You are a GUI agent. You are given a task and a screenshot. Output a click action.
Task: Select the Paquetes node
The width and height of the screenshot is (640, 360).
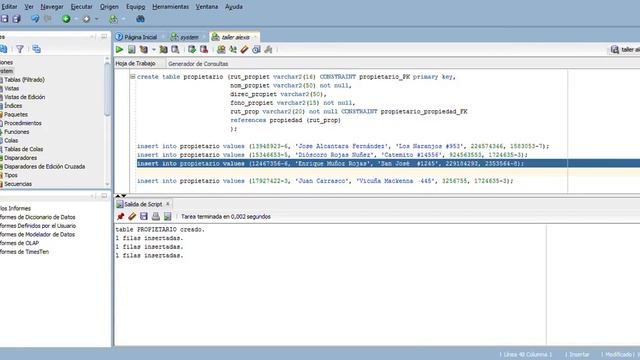point(16,114)
